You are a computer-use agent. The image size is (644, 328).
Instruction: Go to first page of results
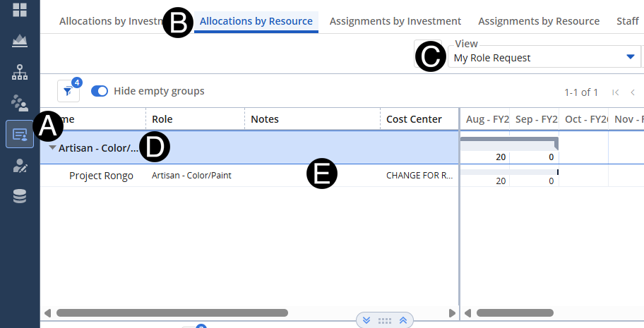pyautogui.click(x=616, y=92)
